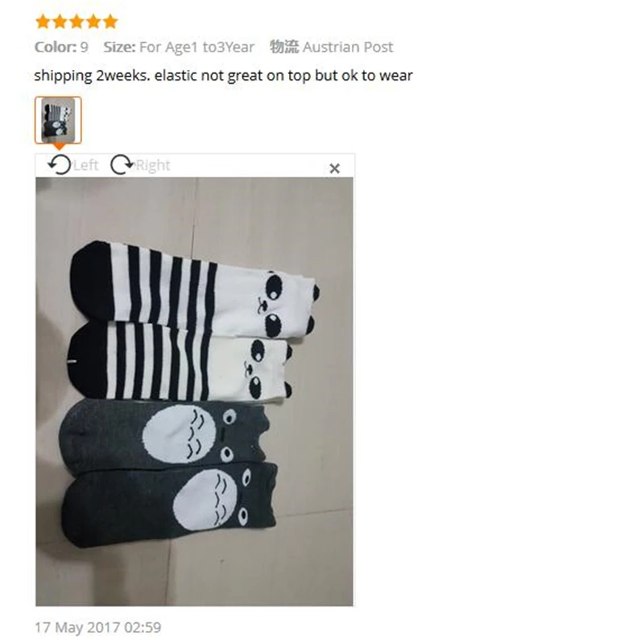
Task: Open the review photo thumbnail
Action: tap(58, 120)
